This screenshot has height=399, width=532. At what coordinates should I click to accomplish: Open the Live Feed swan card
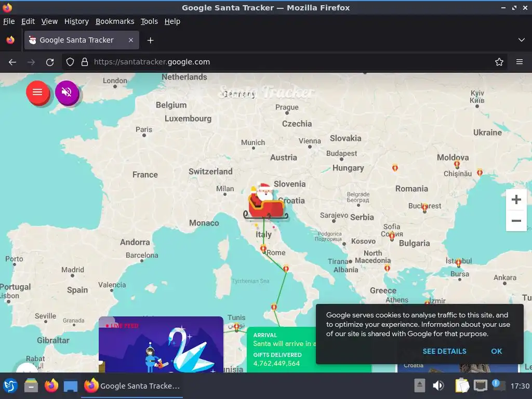tap(161, 344)
